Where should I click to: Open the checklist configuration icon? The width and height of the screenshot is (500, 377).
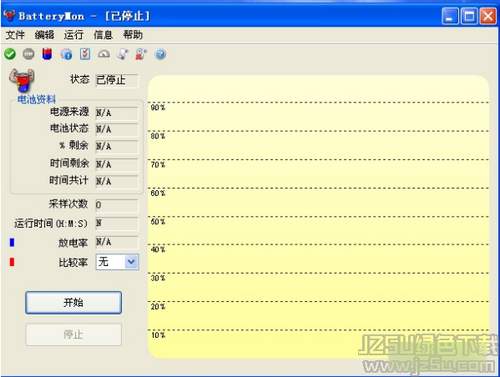85,54
